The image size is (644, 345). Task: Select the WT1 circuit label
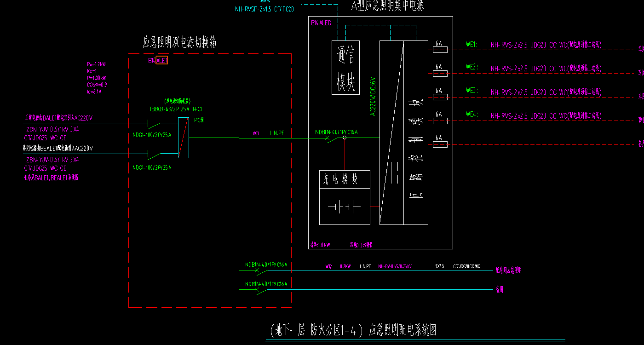[256, 133]
